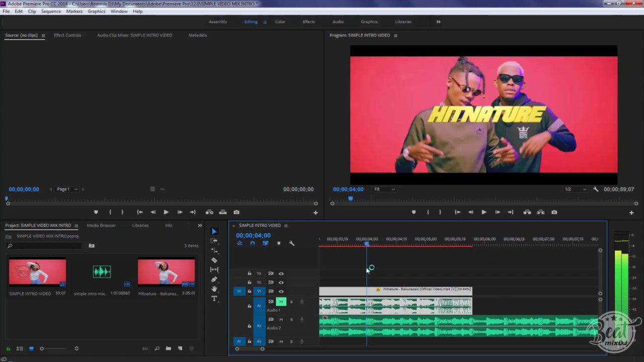Open Program monitor panel menu
Viewport: 644px width, 362px height.
pos(395,35)
